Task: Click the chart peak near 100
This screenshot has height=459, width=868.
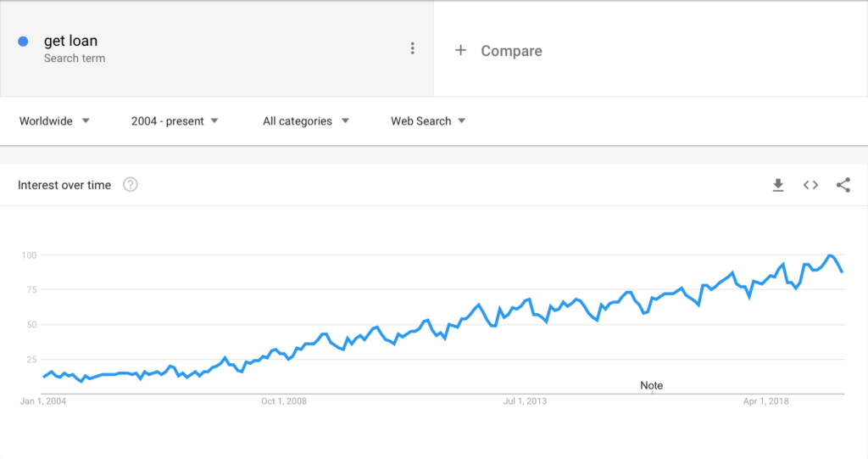Action: pyautogui.click(x=830, y=255)
